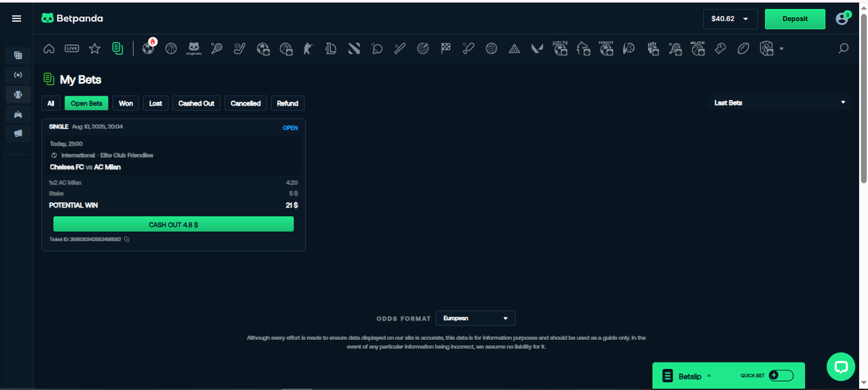The image size is (868, 390).
Task: Select the Snooker triangle icon
Action: 515,49
